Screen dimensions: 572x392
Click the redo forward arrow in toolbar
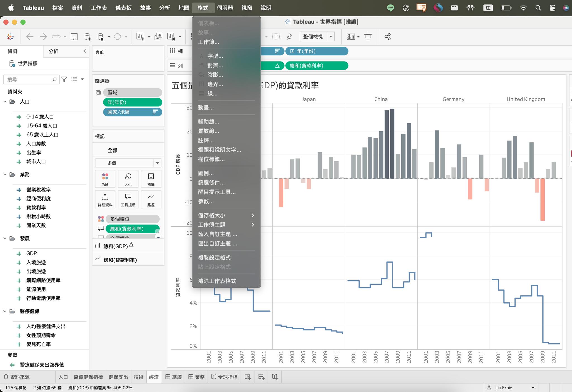coord(43,37)
